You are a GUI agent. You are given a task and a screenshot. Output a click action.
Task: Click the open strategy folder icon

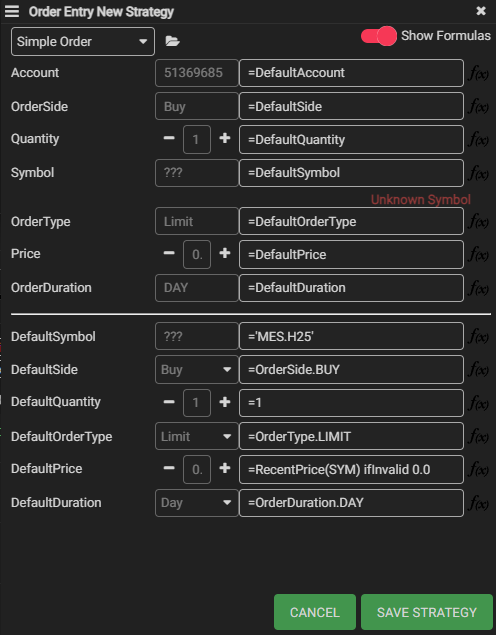point(172,41)
